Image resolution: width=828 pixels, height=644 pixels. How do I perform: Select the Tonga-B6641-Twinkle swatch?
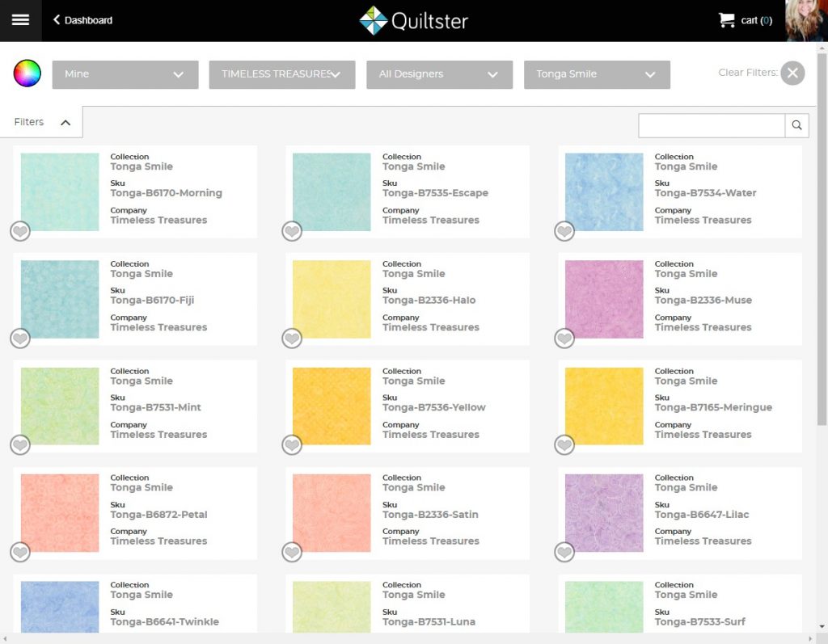click(x=60, y=607)
